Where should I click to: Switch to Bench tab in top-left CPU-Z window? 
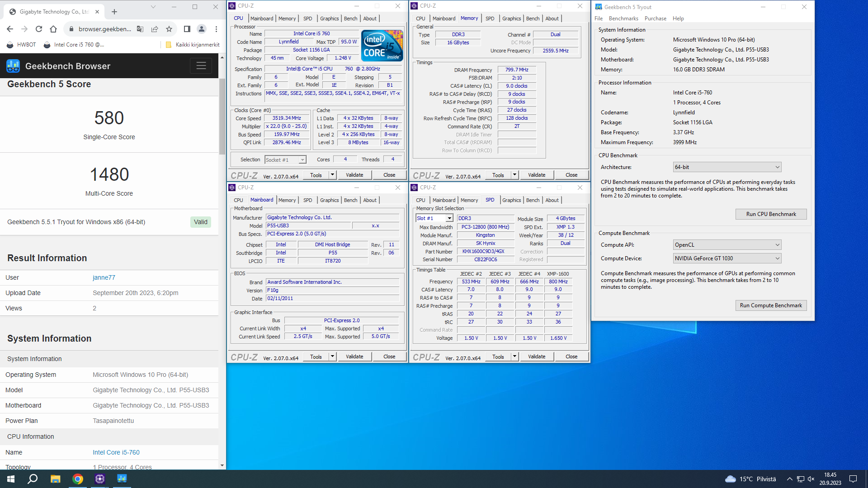coord(351,19)
